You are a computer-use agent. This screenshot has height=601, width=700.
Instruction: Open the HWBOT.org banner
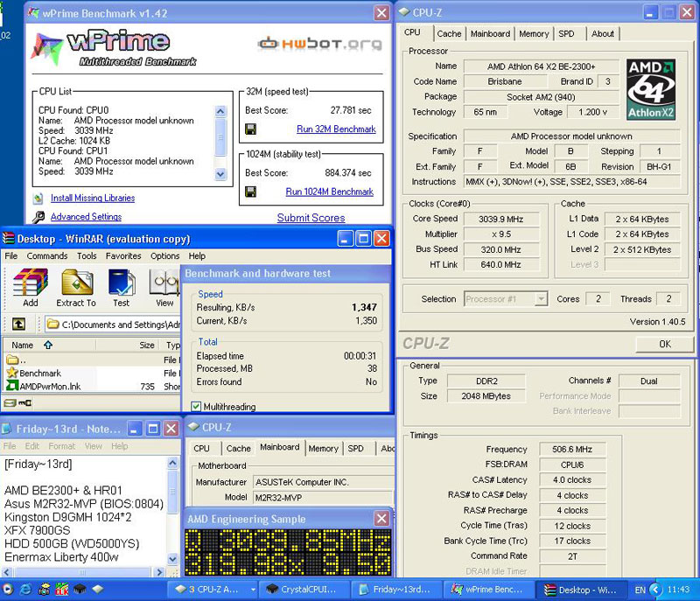pos(319,44)
